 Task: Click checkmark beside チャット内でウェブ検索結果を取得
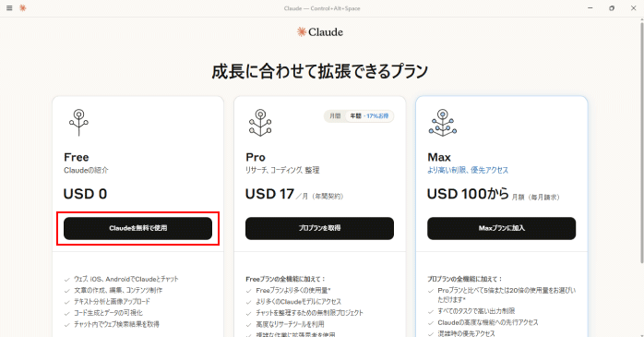click(x=67, y=325)
